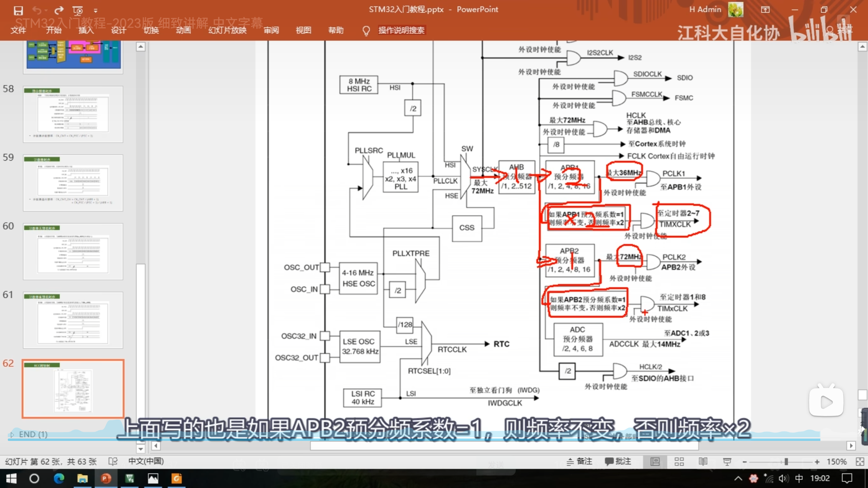Viewport: 868px width, 488px height.
Task: Toggle the Comments (批注) pane
Action: (x=618, y=462)
